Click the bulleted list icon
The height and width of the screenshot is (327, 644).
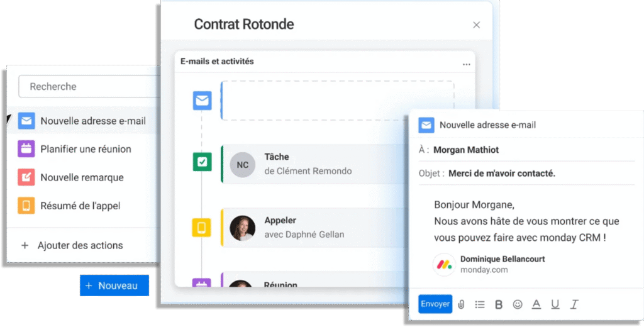(x=480, y=304)
